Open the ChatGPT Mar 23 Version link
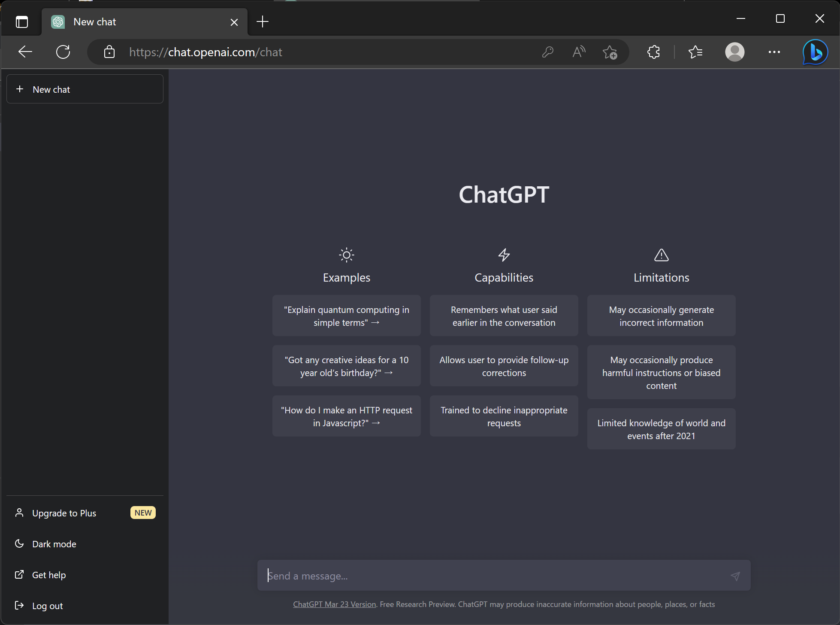840x625 pixels. tap(335, 604)
